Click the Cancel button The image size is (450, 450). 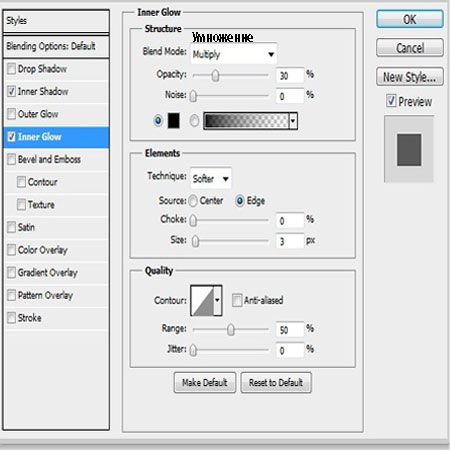pyautogui.click(x=410, y=48)
